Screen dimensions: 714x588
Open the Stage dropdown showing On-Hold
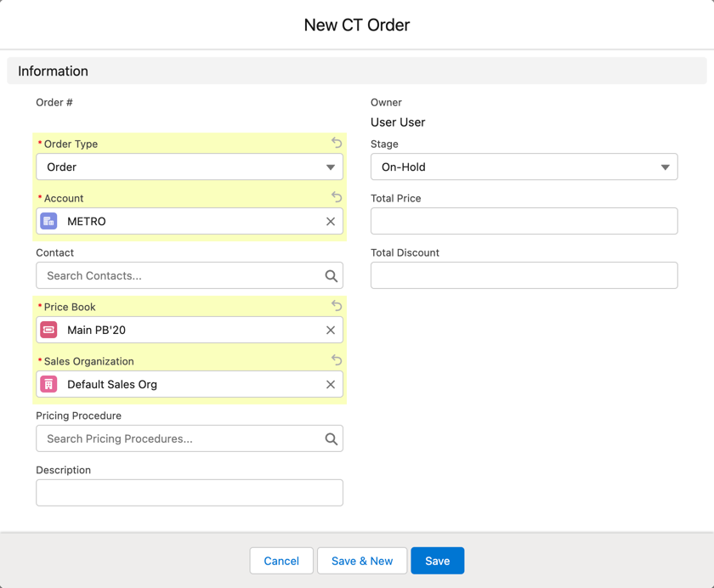666,167
